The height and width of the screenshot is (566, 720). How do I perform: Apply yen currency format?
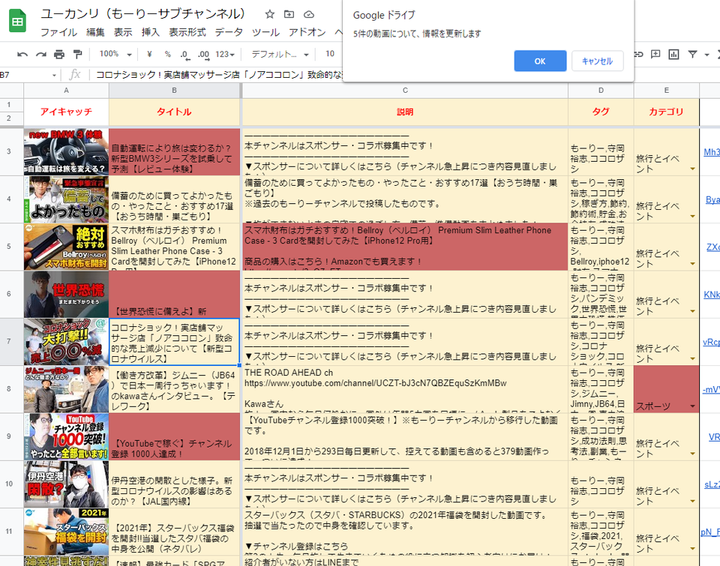pyautogui.click(x=149, y=54)
